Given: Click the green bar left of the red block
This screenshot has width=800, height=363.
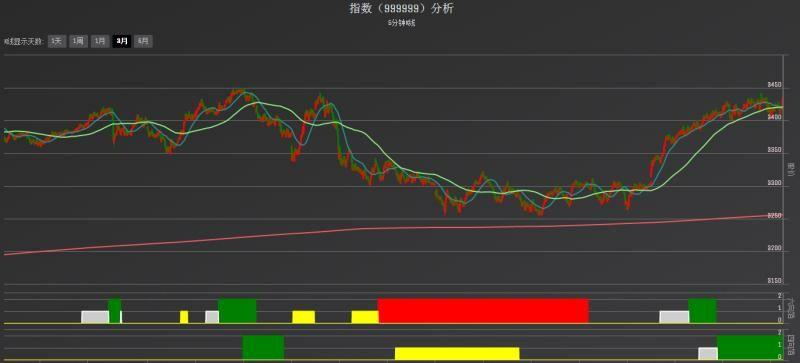Looking at the screenshot, I should [237, 311].
